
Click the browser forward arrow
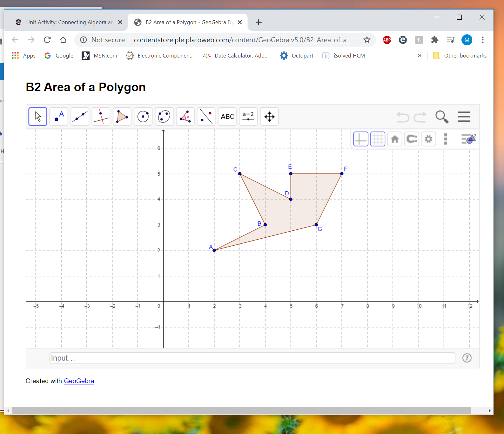[x=31, y=40]
